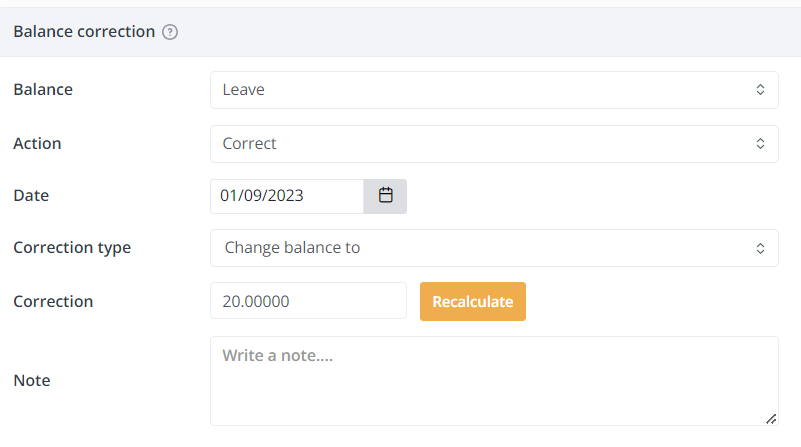Image resolution: width=801 pixels, height=447 pixels.
Task: Open the Change balance to dropdown
Action: click(x=494, y=248)
